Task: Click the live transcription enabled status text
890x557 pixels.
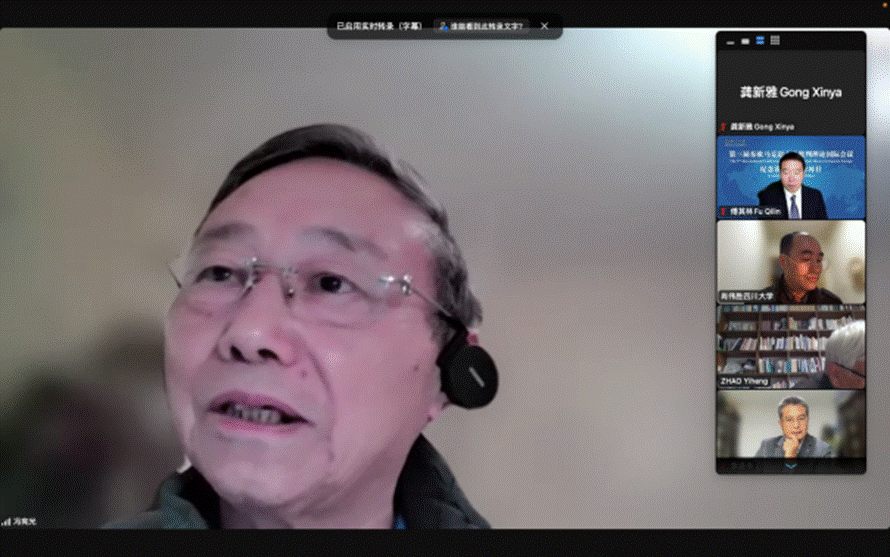Action: [379, 27]
